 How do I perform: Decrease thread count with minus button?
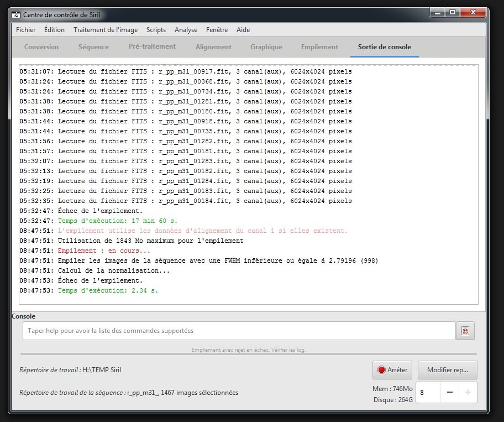point(450,392)
